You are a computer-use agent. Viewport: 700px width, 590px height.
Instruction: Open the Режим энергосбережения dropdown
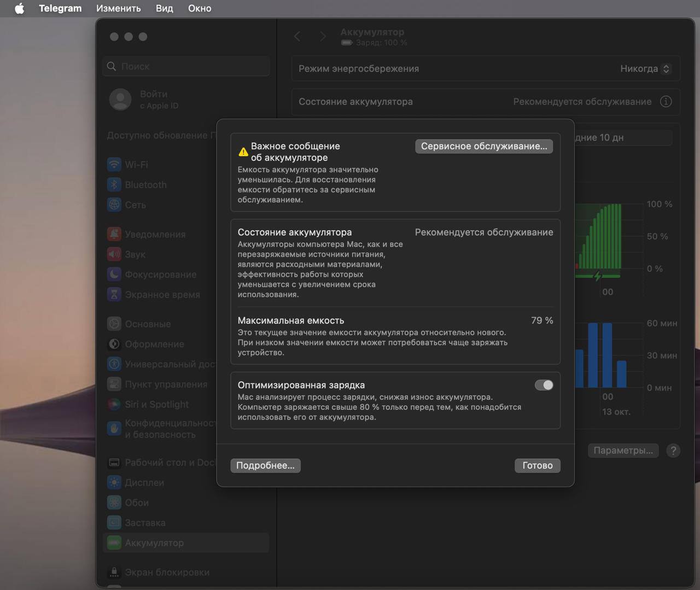(x=645, y=68)
